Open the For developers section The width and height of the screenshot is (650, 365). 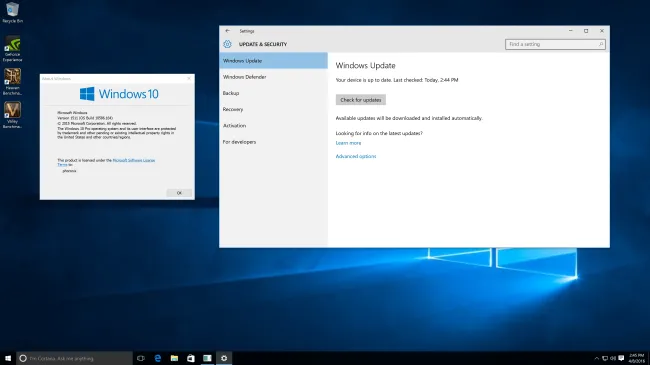tap(274, 141)
